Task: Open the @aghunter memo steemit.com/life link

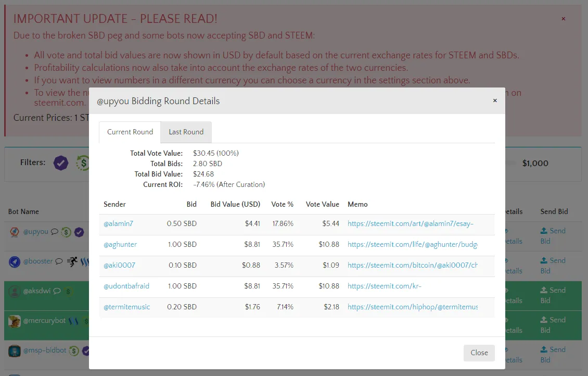Action: [x=413, y=245]
